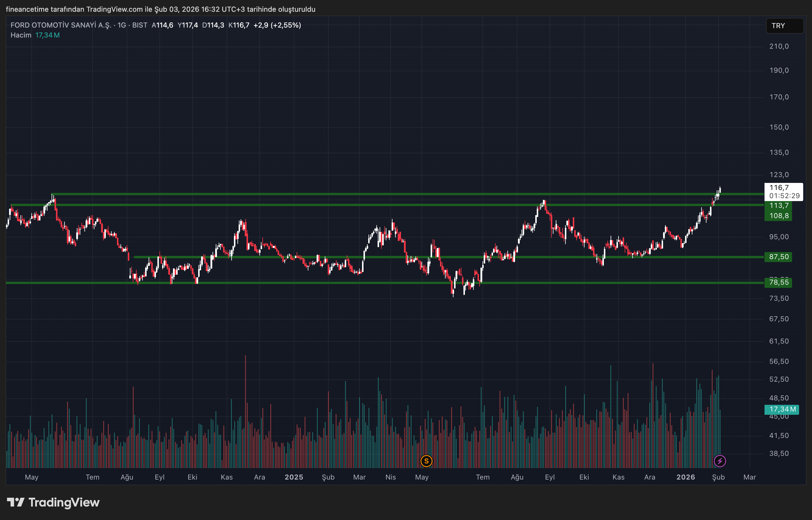Click the 78,55 green level label
The width and height of the screenshot is (812, 520).
779,282
